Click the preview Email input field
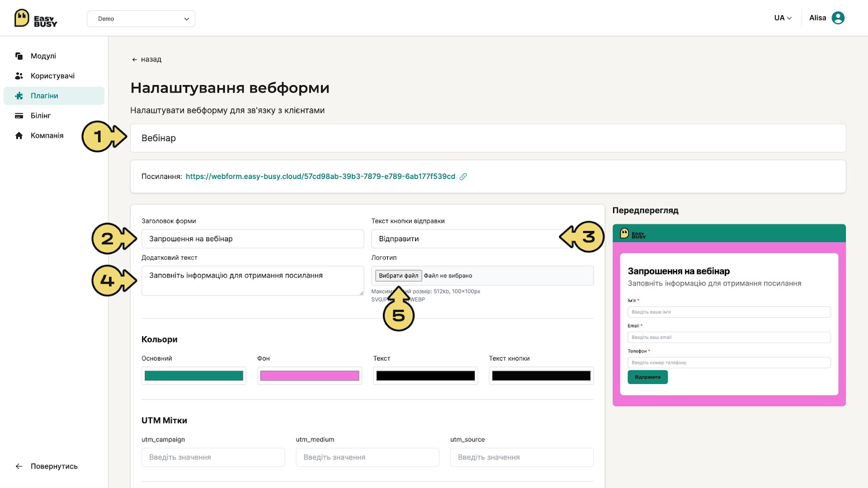868x488 pixels. [x=729, y=337]
